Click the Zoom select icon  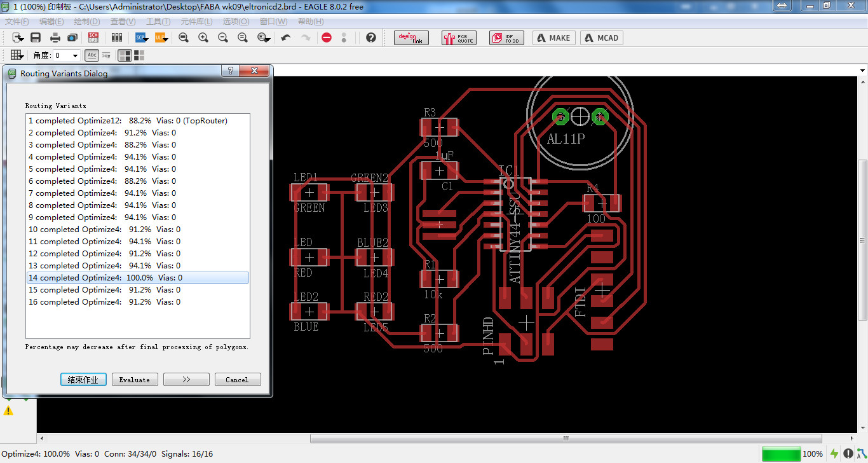point(264,38)
